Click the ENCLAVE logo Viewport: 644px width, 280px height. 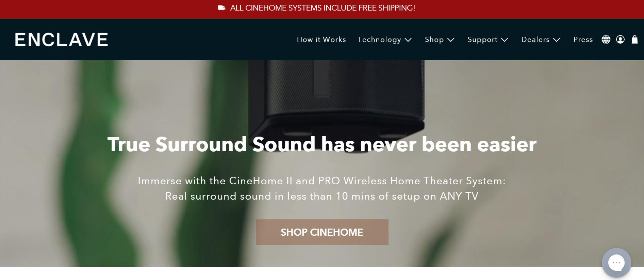click(62, 40)
